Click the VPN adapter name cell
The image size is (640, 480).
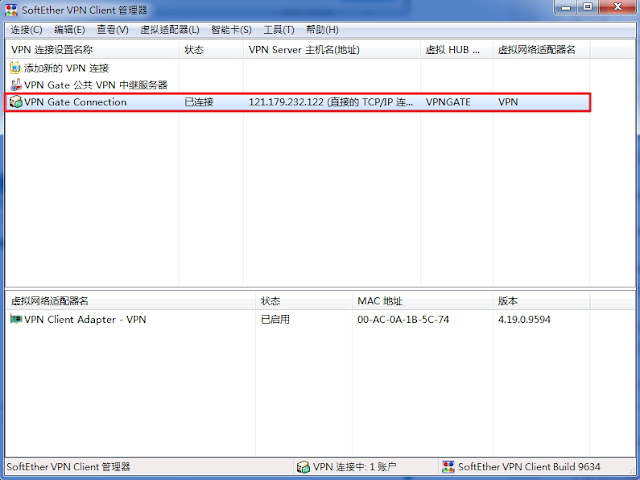coord(508,102)
